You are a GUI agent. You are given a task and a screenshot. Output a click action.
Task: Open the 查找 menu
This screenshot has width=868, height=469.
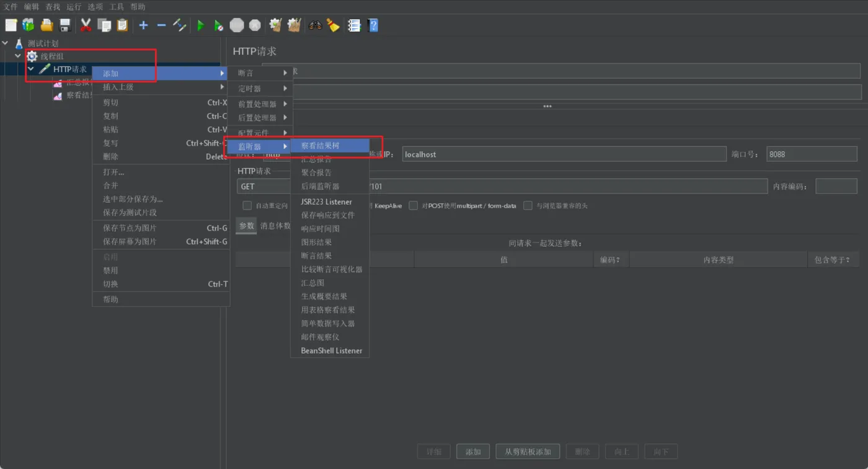tap(53, 7)
